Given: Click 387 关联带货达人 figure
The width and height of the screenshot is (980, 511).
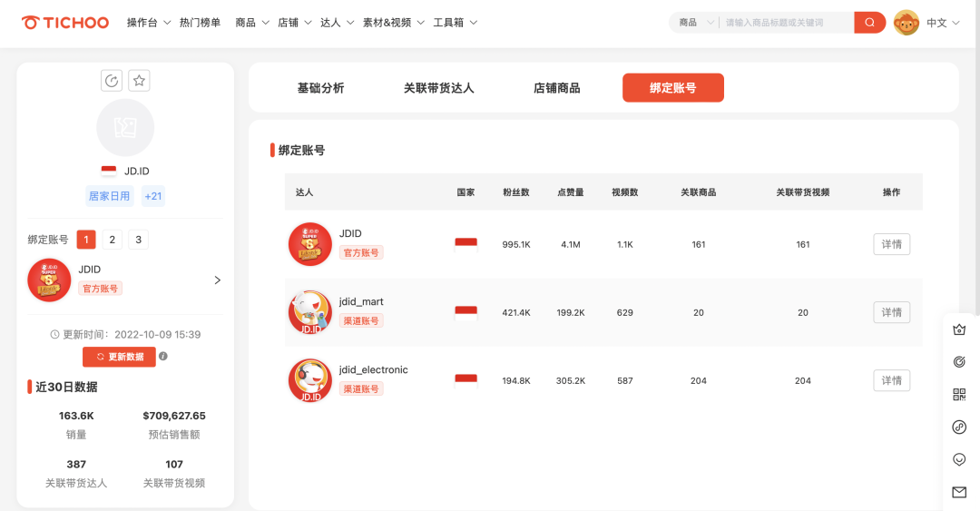Looking at the screenshot, I should [76, 464].
